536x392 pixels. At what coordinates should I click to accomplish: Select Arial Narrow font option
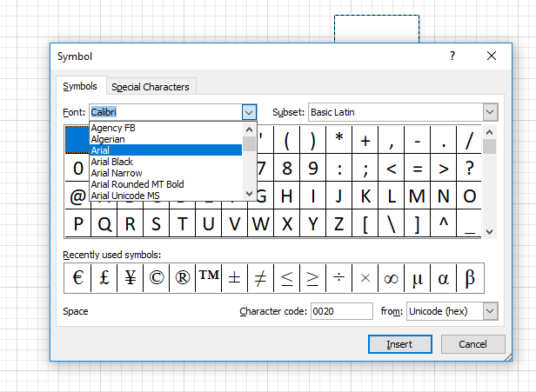[x=166, y=173]
